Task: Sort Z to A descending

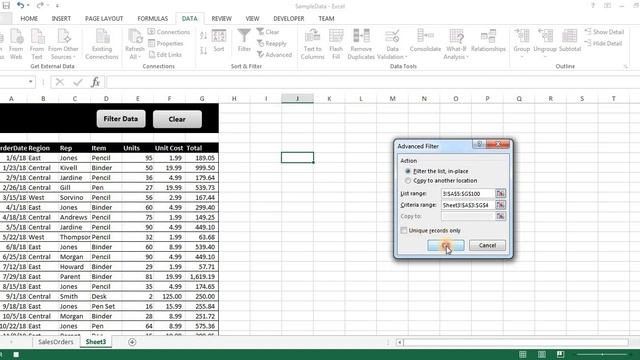Action: coord(203,51)
